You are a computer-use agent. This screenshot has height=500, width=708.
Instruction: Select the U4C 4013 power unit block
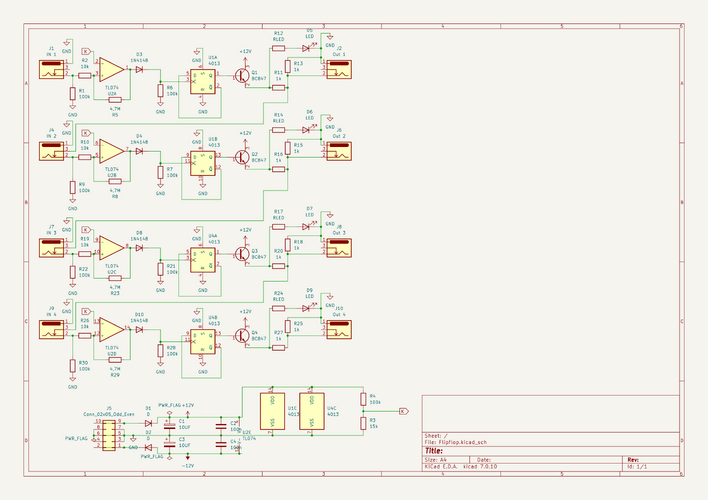312,411
